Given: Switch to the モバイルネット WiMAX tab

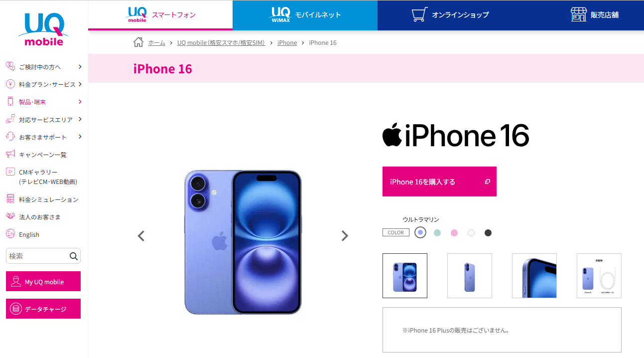Looking at the screenshot, I should click(x=305, y=15).
